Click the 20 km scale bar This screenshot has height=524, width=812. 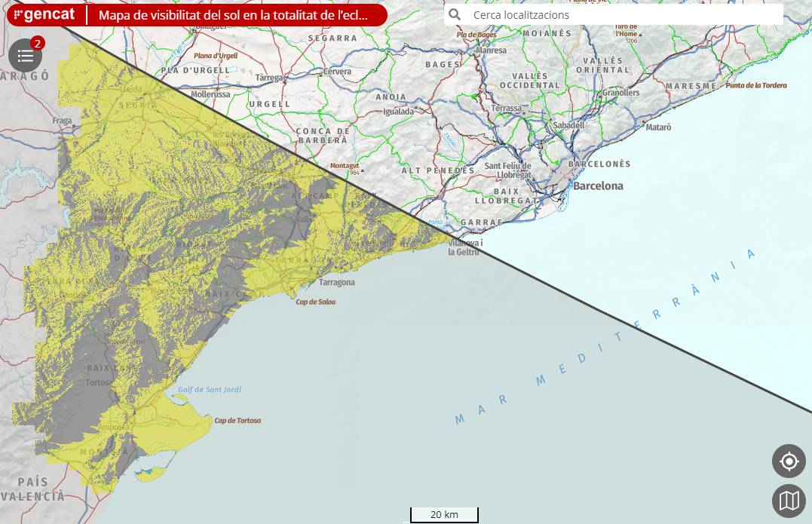click(444, 515)
